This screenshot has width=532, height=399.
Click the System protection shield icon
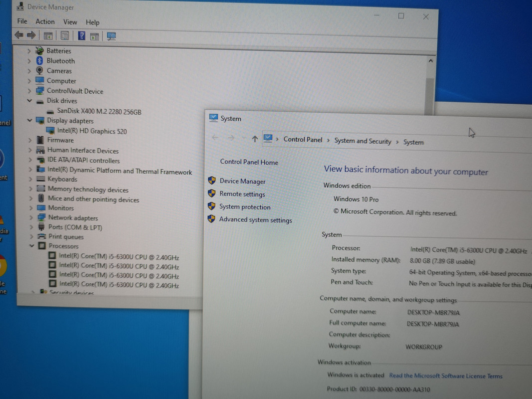point(211,206)
